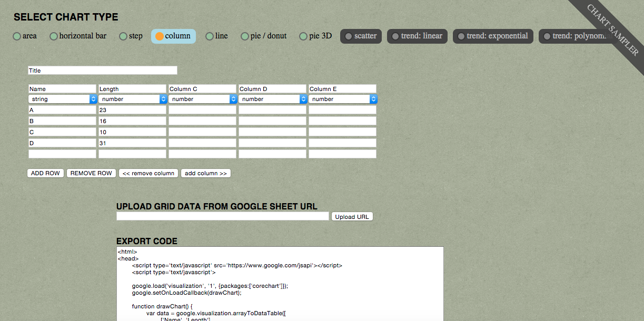This screenshot has height=321, width=644.
Task: Edit the Name column header field
Action: [x=63, y=89]
